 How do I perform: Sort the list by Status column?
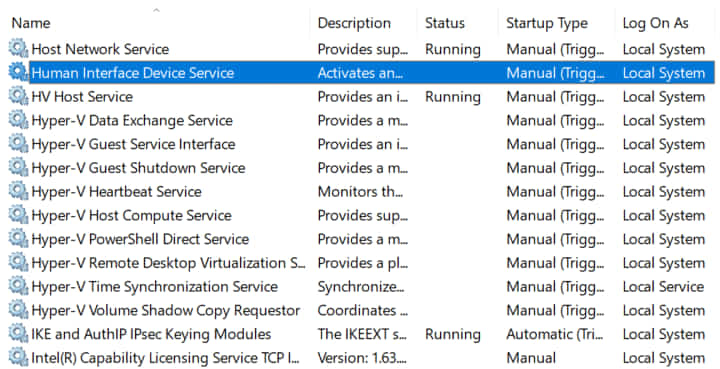[444, 23]
